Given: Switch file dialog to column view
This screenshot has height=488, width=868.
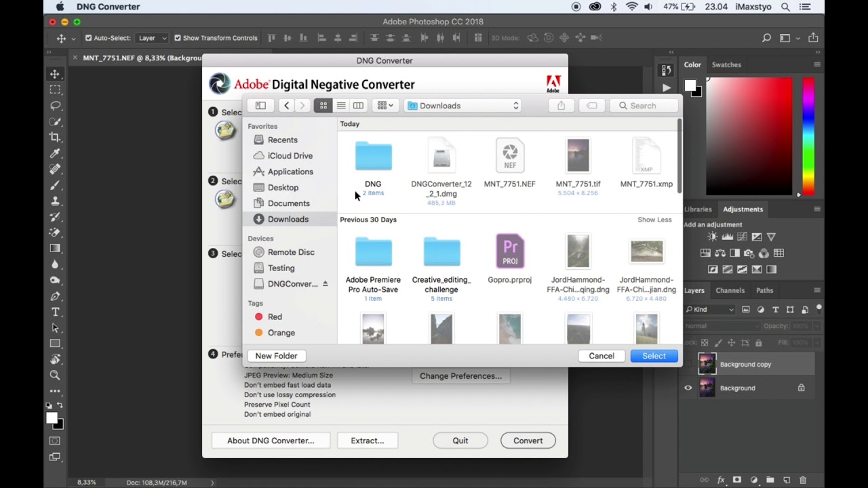Looking at the screenshot, I should (x=358, y=106).
